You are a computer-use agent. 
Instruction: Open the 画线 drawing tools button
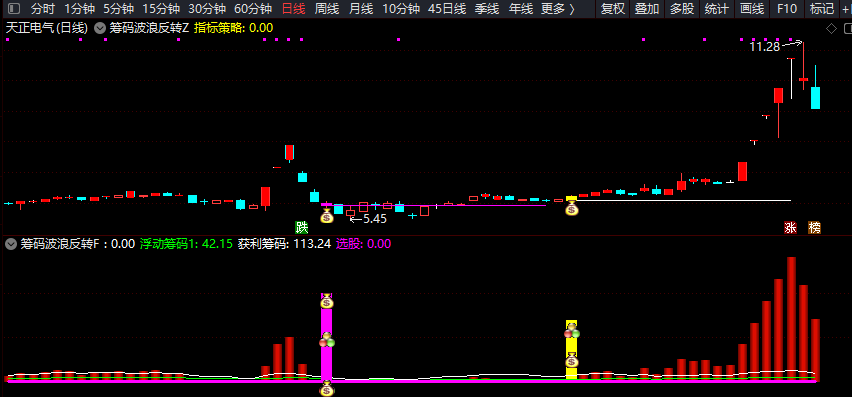click(752, 9)
